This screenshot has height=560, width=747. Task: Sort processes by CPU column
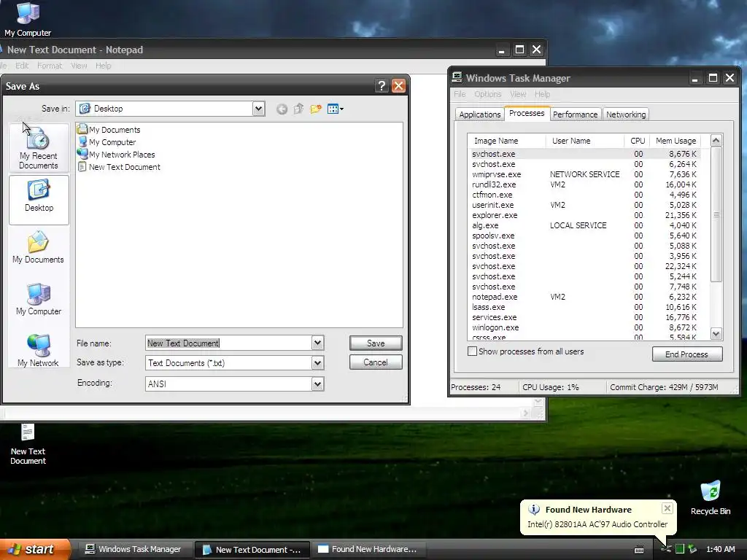tap(638, 141)
